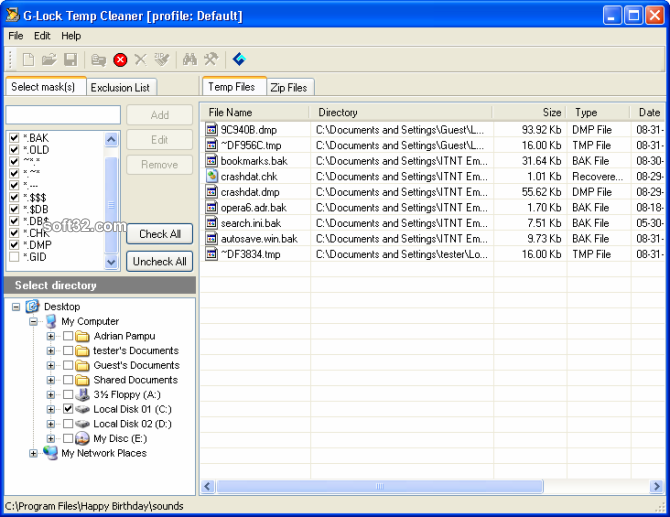Click the file list scroll right arrow

tap(656, 486)
